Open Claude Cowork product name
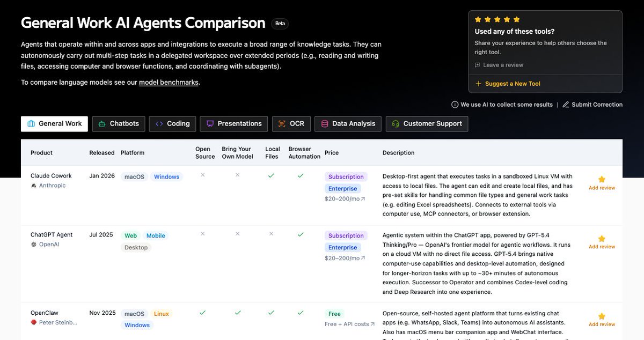The image size is (644, 340). click(x=51, y=176)
